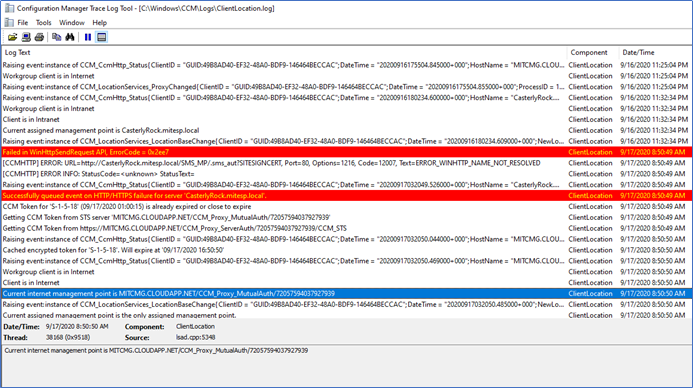Click the Source value lsad.cpp:5348
693x388 pixels.
tap(195, 338)
